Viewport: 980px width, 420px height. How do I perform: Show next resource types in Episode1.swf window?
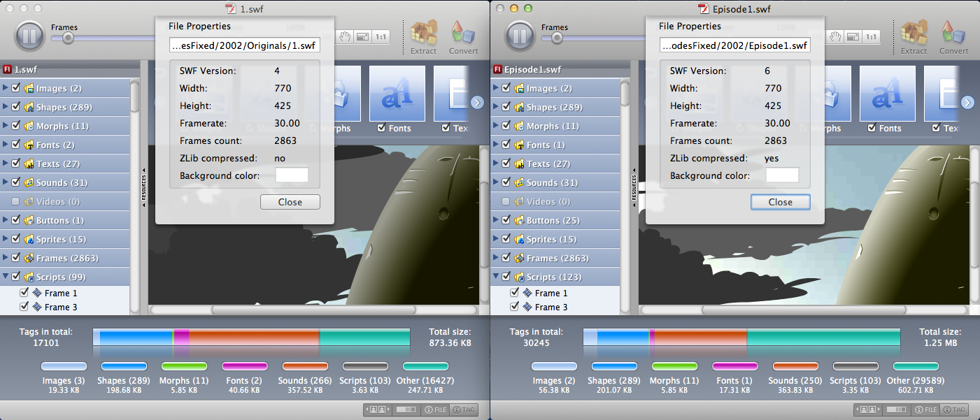(x=967, y=103)
